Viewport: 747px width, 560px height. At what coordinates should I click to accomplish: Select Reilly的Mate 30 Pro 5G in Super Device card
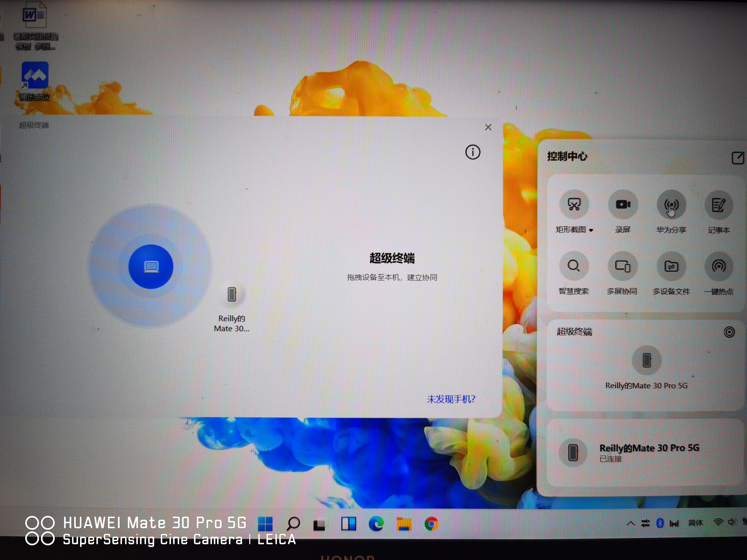(x=646, y=360)
